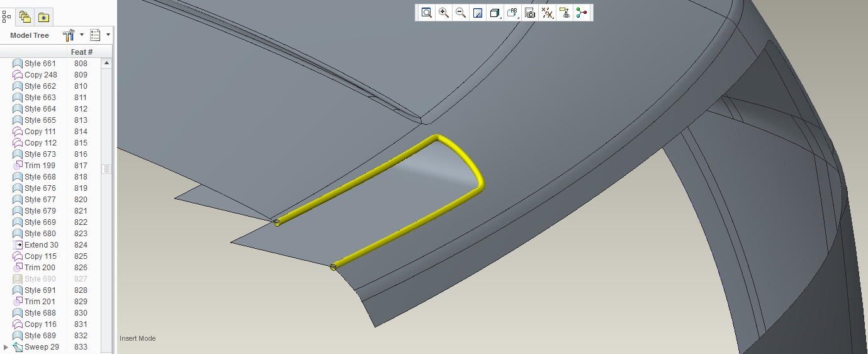Image resolution: width=868 pixels, height=354 pixels.
Task: Click the Zoom Out magnifier icon
Action: point(460,13)
